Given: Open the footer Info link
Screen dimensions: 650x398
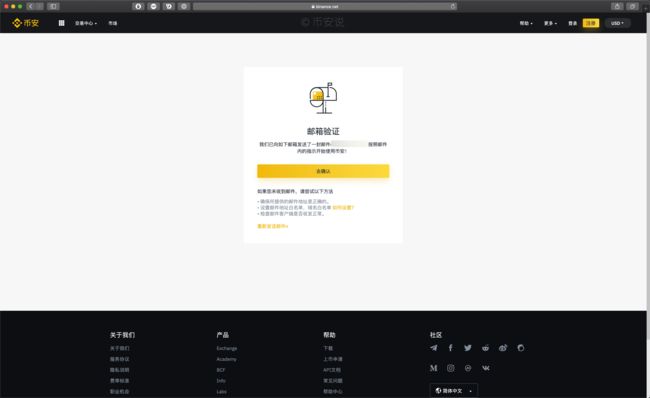Looking at the screenshot, I should point(221,381).
